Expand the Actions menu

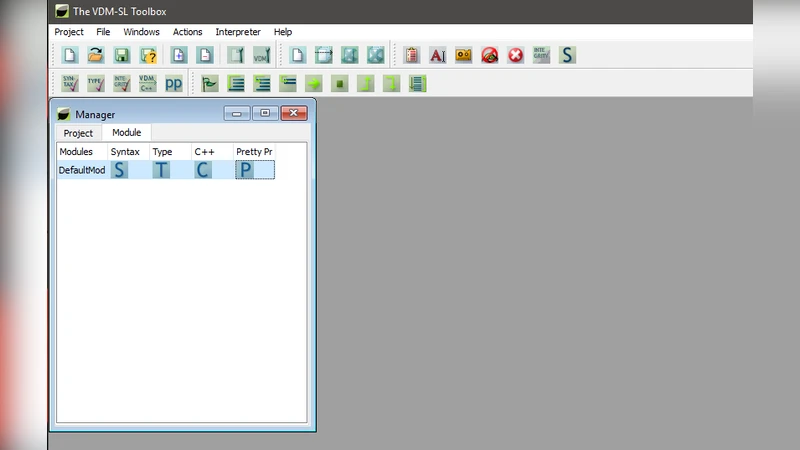(187, 32)
